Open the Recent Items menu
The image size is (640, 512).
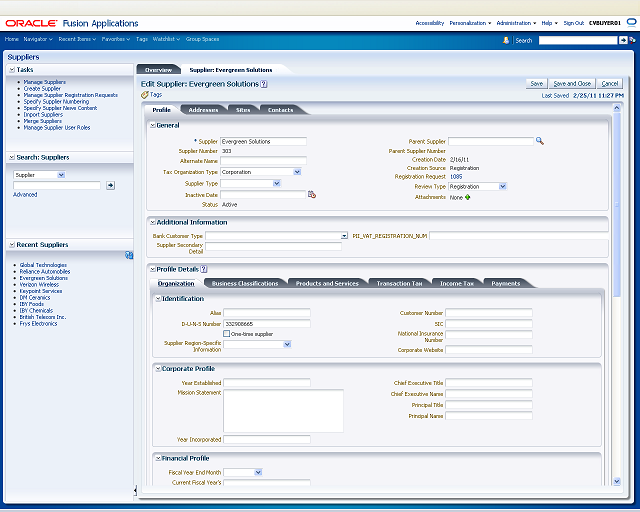(77, 39)
